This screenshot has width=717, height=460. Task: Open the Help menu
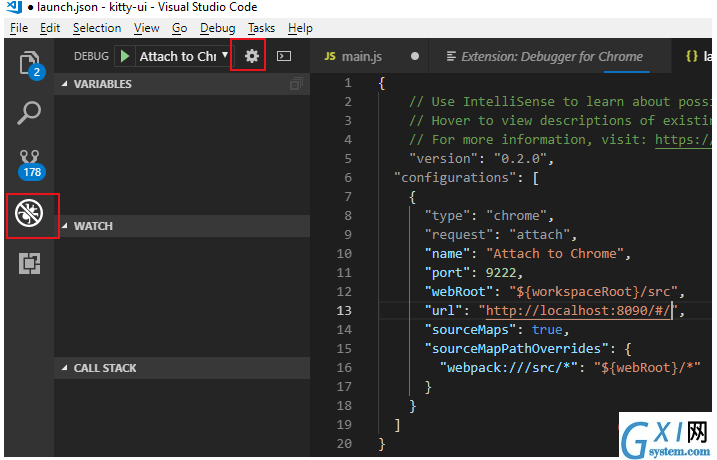300,28
